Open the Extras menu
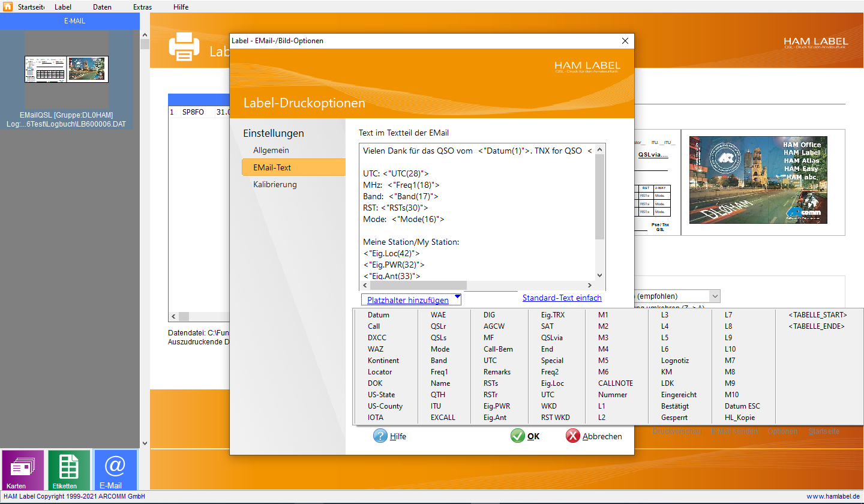Screen dimensions: 864x504 click(x=142, y=7)
